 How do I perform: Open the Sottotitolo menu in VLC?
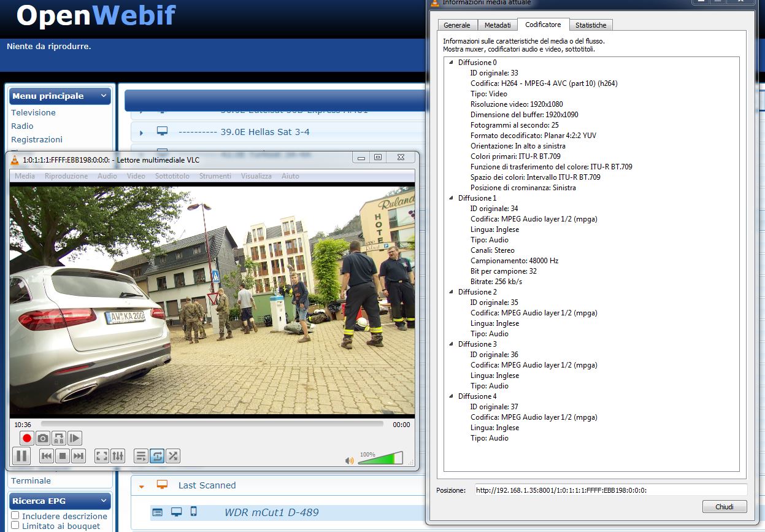point(172,176)
